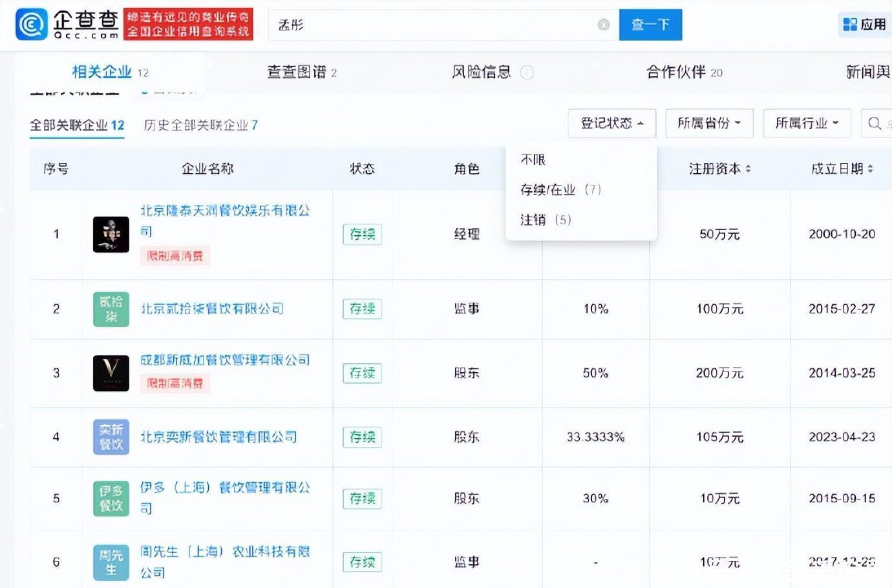The height and width of the screenshot is (588, 892).
Task: Click the 状态 column header
Action: [x=362, y=169]
